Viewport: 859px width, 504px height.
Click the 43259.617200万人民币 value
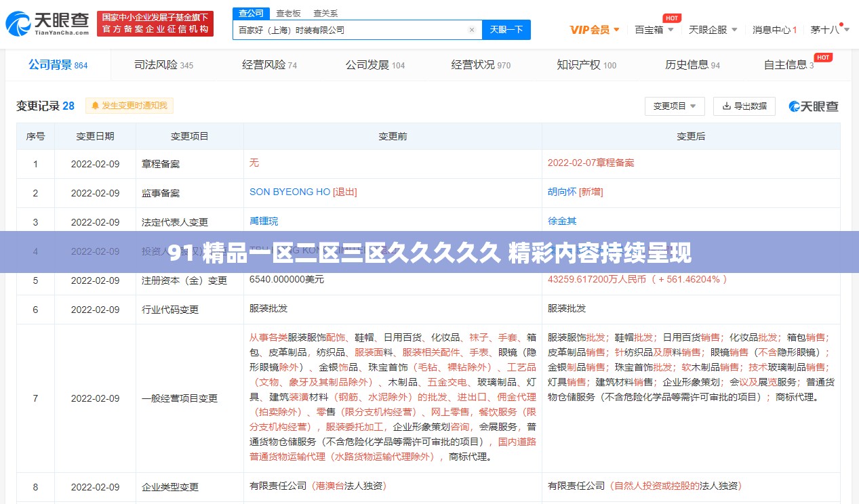(598, 279)
